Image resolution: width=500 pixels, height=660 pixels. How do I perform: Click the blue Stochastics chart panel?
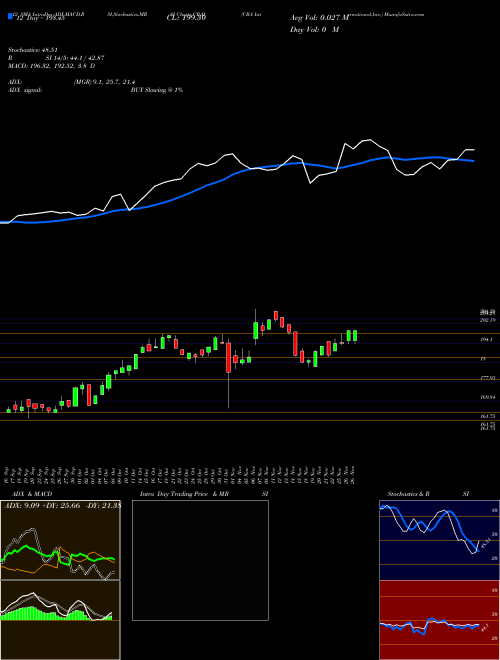439,539
